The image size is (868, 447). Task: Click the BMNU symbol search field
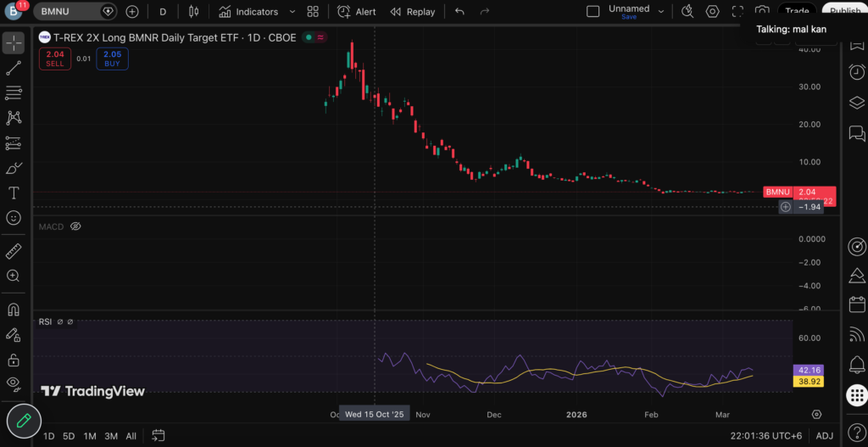point(68,12)
